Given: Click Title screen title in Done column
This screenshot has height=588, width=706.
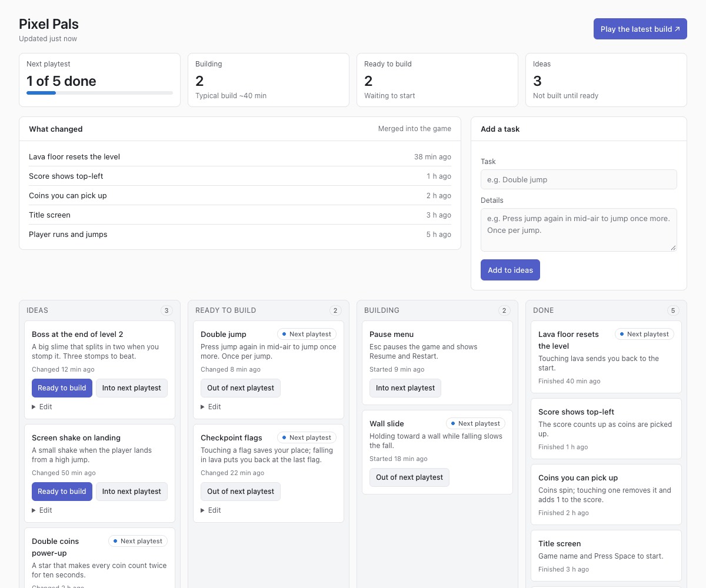Looking at the screenshot, I should coord(560,543).
